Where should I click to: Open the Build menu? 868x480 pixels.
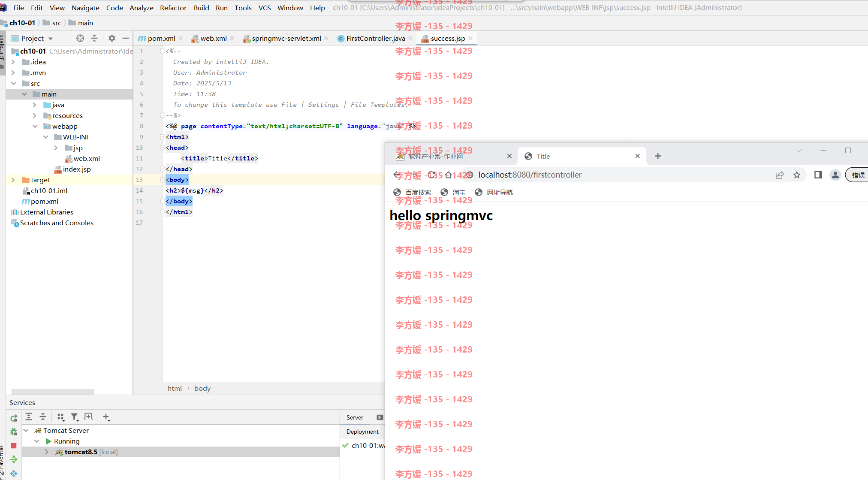pyautogui.click(x=201, y=8)
